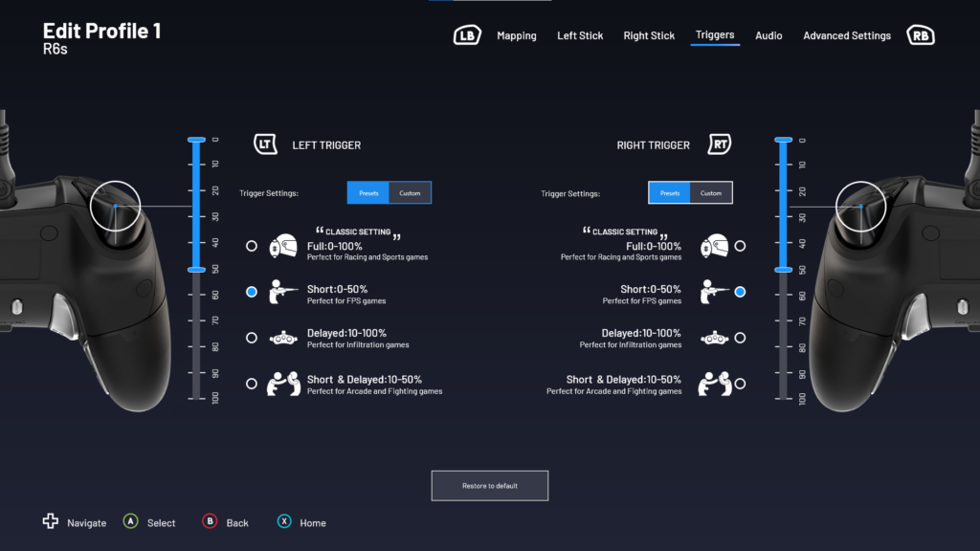Click left trigger FPS shooter icon
The image size is (980, 551).
point(282,292)
